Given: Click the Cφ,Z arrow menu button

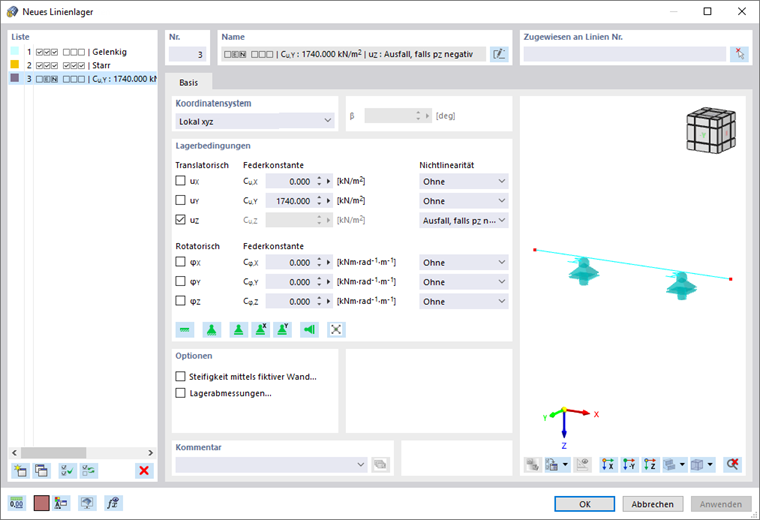Looking at the screenshot, I should pyautogui.click(x=329, y=301).
